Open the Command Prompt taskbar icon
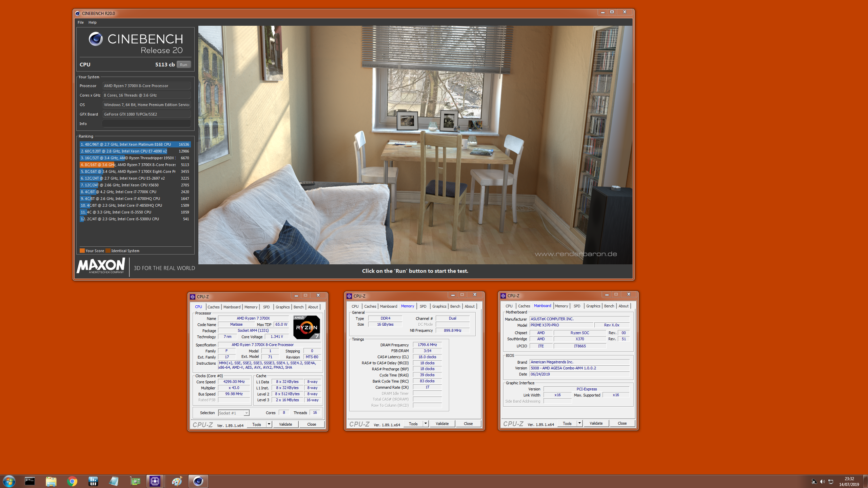Screen dimensions: 868x488 coord(30,481)
